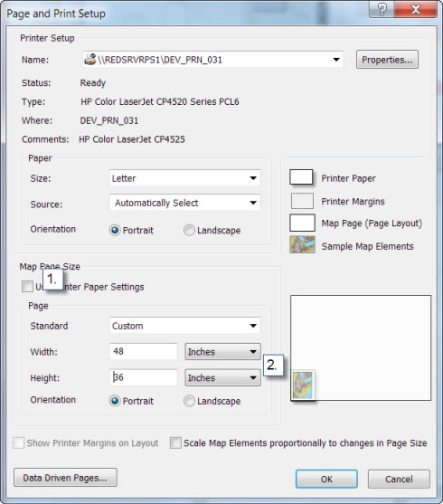Open Data Driven Pages settings
Screen dimensions: 443x504
(65, 478)
